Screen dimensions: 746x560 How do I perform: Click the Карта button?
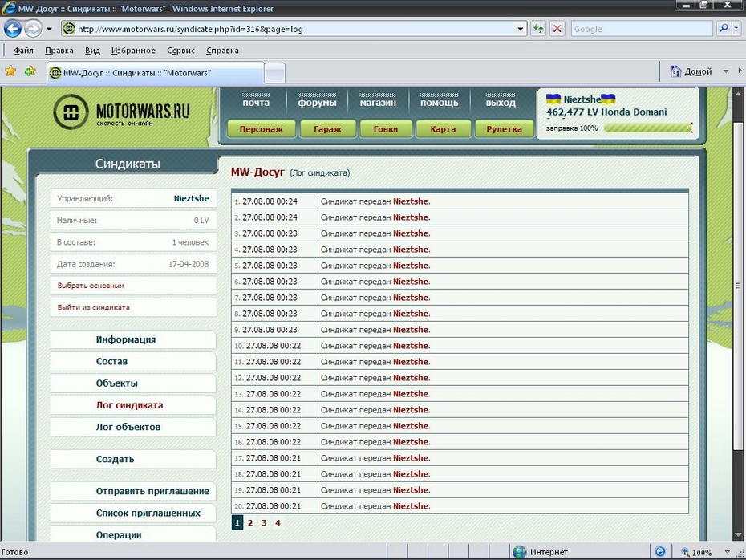[x=443, y=129]
